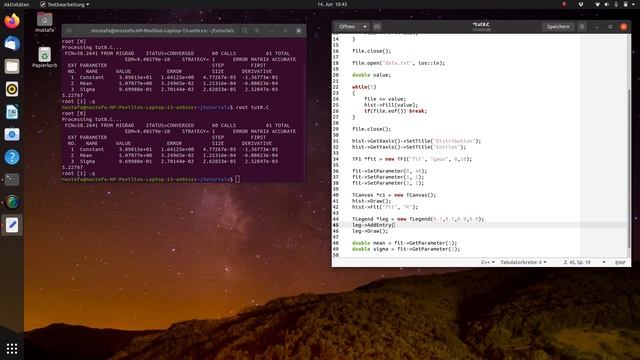Open the Textbearbeitung application menu
This screenshot has width=640, height=360.
coord(64,4)
